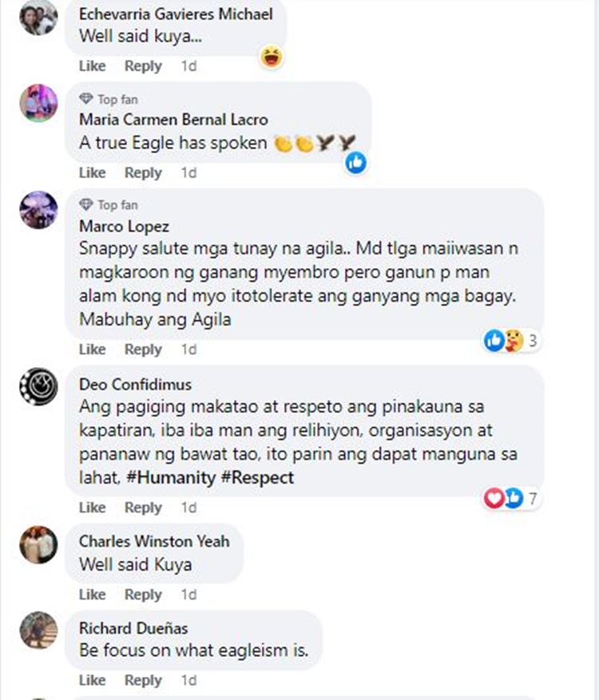This screenshot has height=700, width=599.
Task: Open the haha reaction on Echevarria's comment
Action: pos(272,57)
